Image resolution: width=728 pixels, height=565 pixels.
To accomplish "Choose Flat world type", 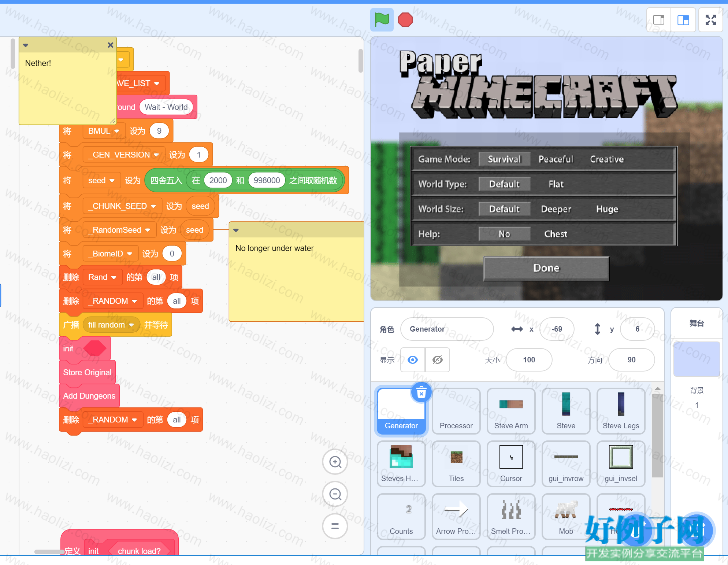I will [x=556, y=184].
